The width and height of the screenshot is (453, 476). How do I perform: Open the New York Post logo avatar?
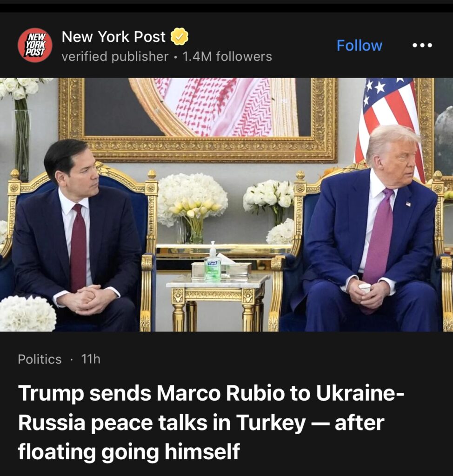click(35, 45)
